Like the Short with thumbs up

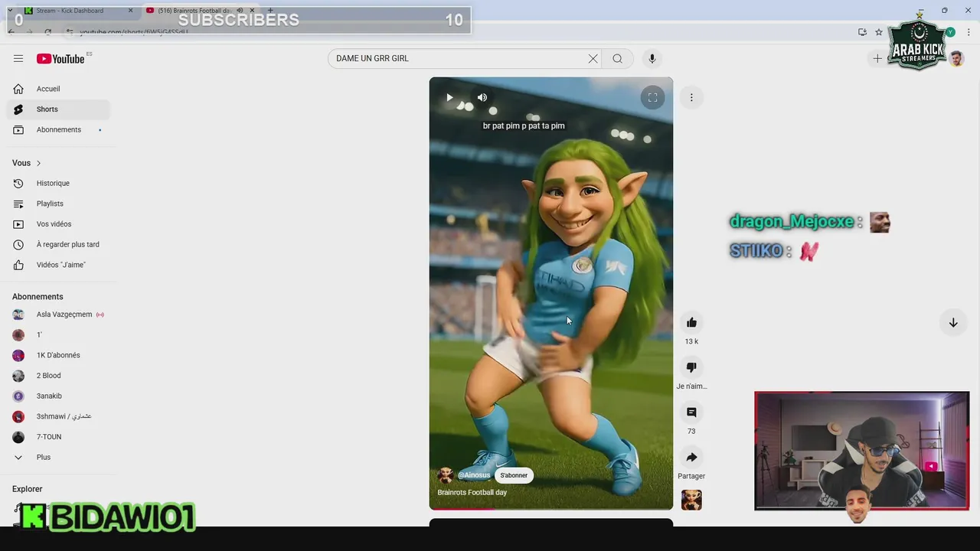pyautogui.click(x=691, y=322)
